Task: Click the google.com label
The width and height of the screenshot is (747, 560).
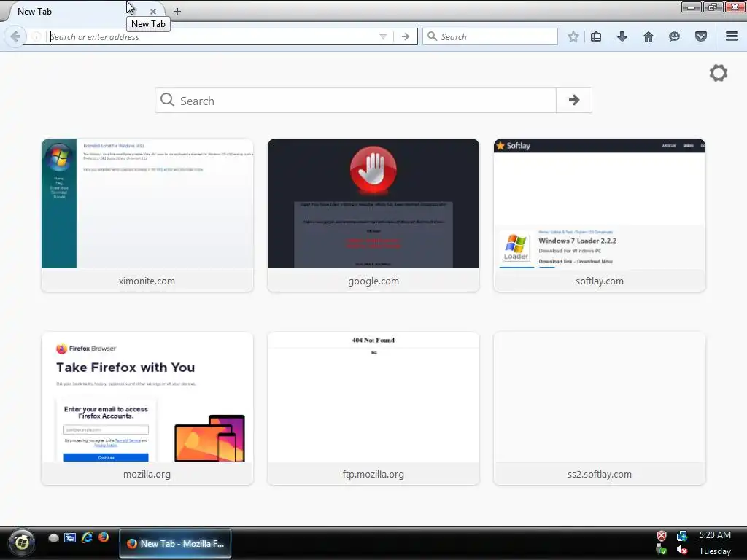Action: click(x=373, y=281)
